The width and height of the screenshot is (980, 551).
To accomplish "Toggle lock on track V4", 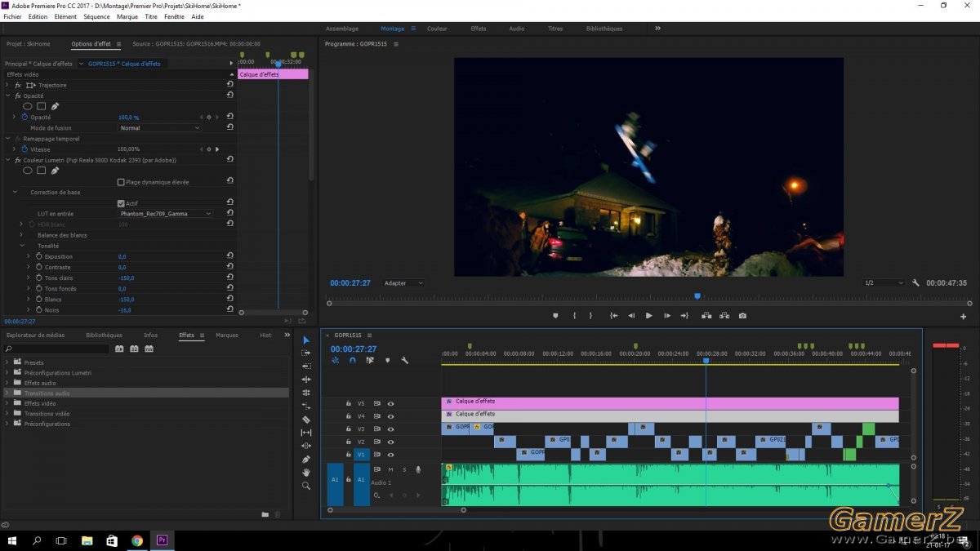I will 348,415.
